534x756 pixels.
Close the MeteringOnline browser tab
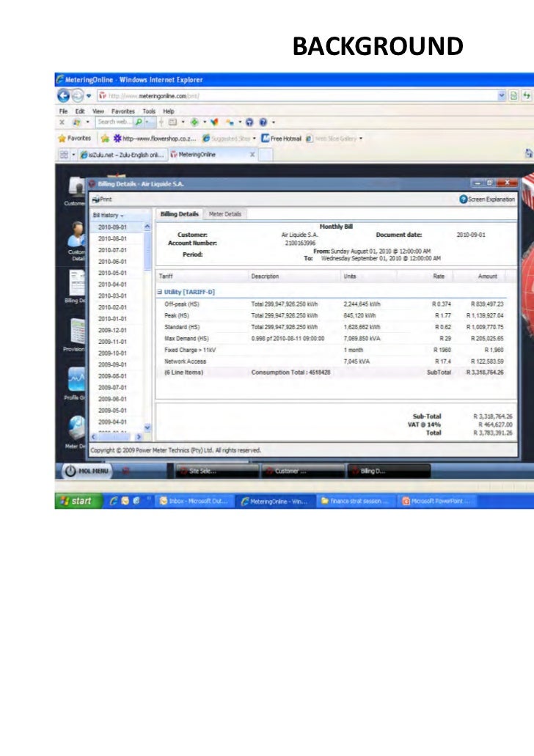[252, 155]
